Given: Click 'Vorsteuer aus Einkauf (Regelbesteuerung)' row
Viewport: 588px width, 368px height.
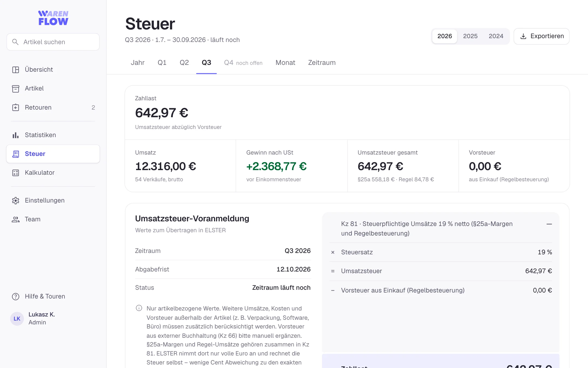Looking at the screenshot, I should 441,290.
